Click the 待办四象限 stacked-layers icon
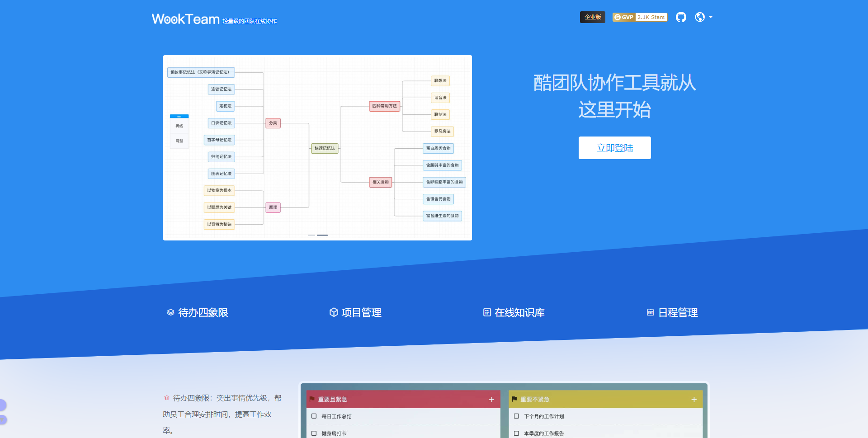This screenshot has width=868, height=438. click(170, 312)
